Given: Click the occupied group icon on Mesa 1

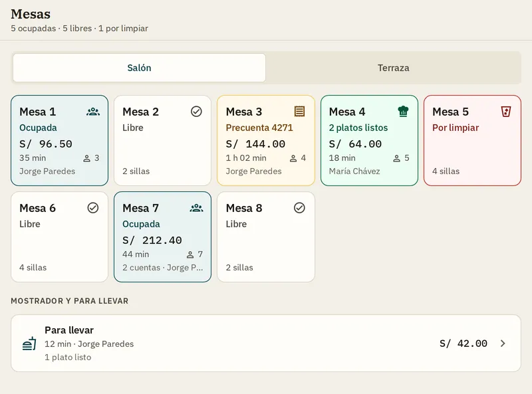Looking at the screenshot, I should click(x=93, y=112).
